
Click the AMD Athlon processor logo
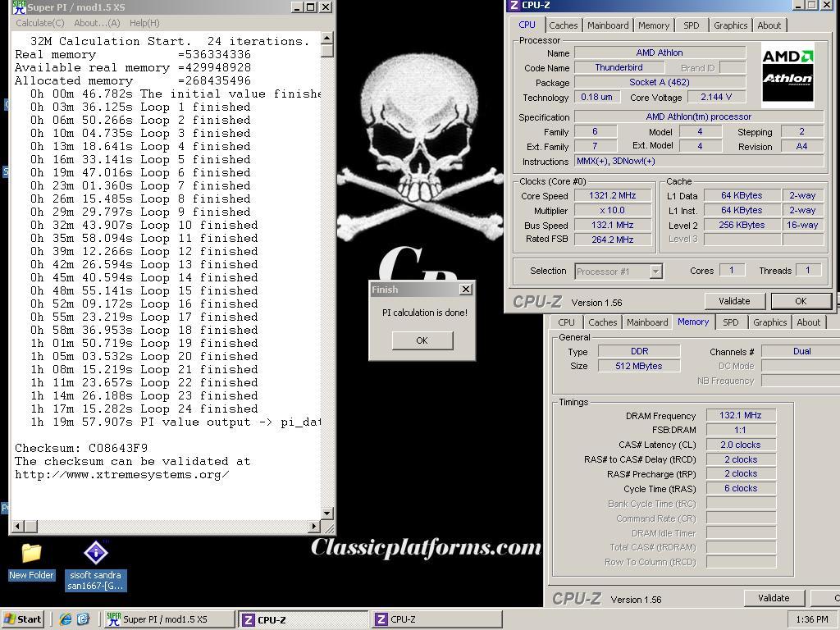787,75
